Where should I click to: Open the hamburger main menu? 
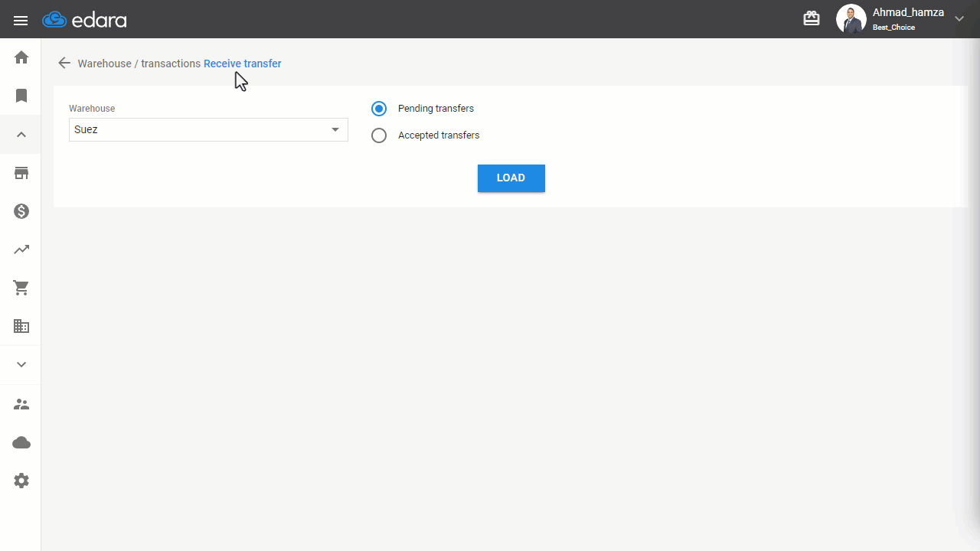(x=21, y=21)
